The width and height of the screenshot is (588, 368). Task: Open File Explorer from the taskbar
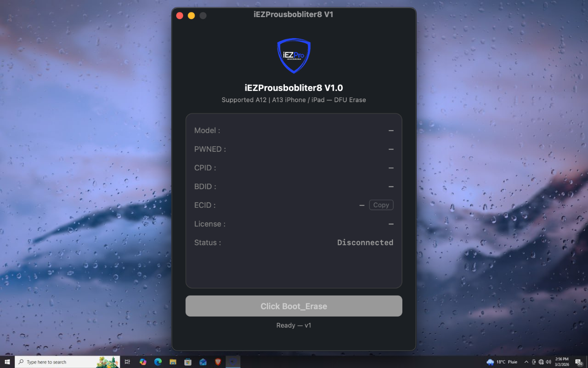click(x=173, y=362)
